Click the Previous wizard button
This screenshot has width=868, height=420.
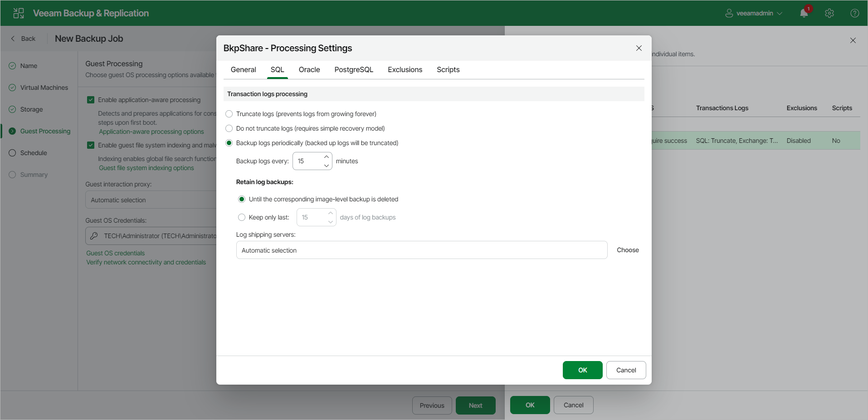coord(432,405)
